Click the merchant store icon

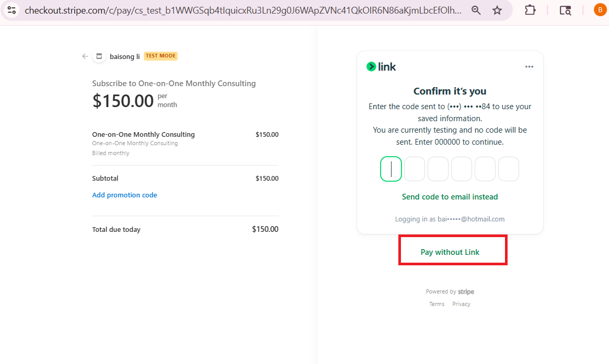tap(99, 56)
